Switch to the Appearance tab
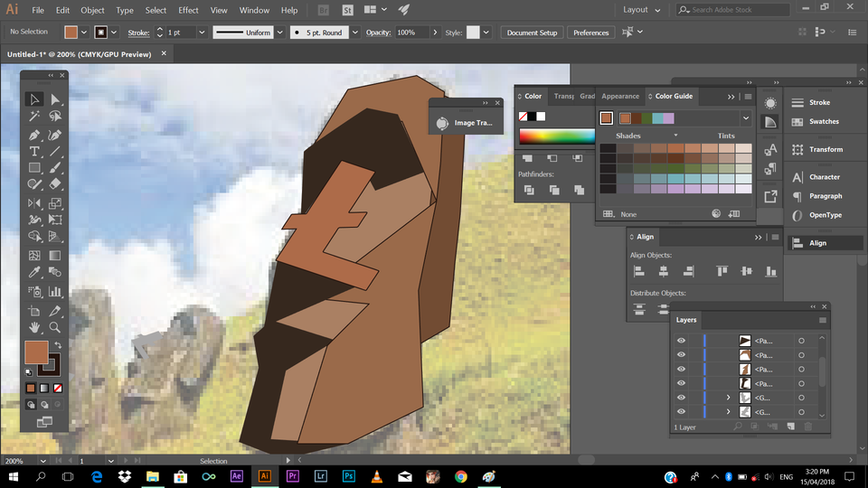Viewport: 868px width, 488px height. click(x=620, y=96)
